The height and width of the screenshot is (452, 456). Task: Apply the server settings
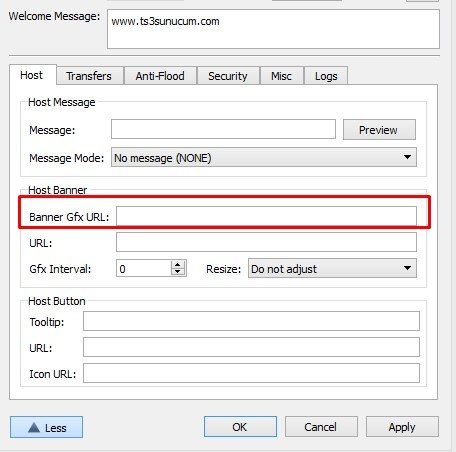(402, 427)
